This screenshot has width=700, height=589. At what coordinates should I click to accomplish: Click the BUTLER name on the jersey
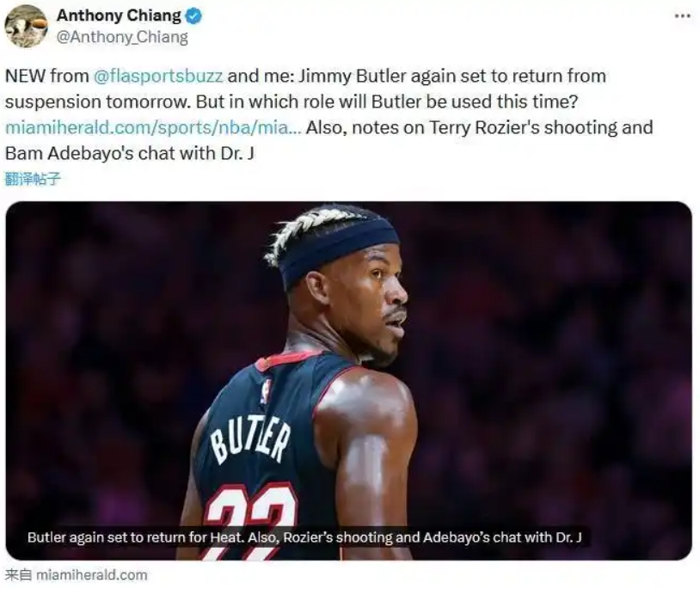tap(251, 439)
